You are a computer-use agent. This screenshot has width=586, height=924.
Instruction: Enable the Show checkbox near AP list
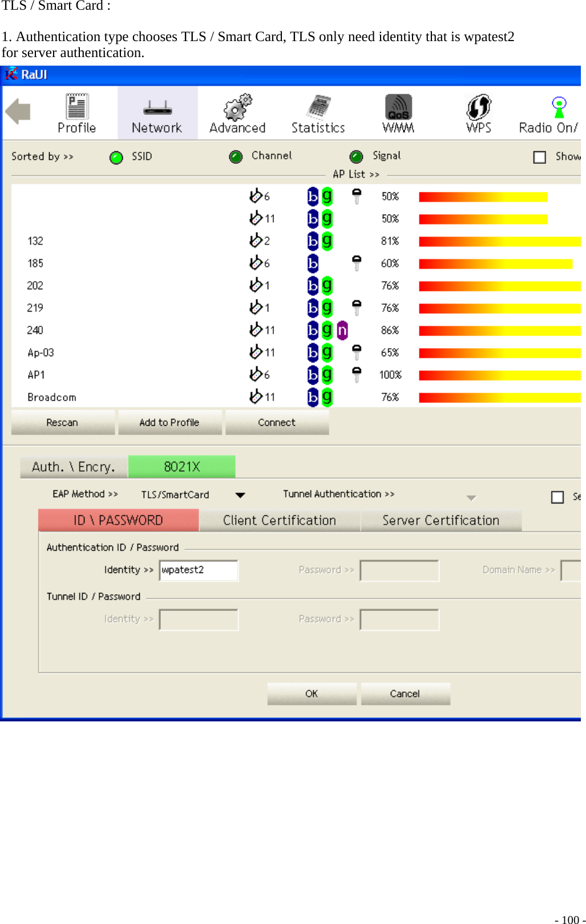coord(540,157)
